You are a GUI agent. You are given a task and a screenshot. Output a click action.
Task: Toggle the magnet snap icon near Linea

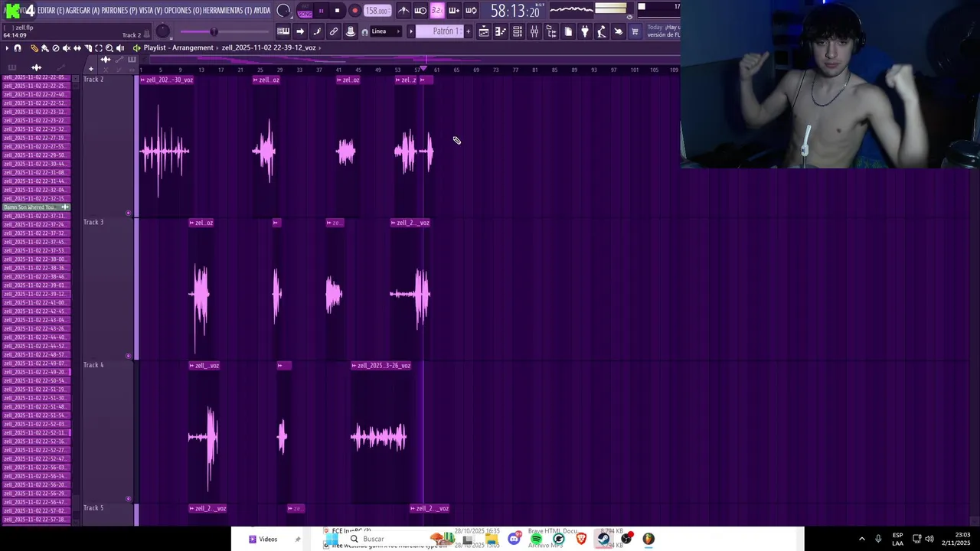(x=364, y=32)
